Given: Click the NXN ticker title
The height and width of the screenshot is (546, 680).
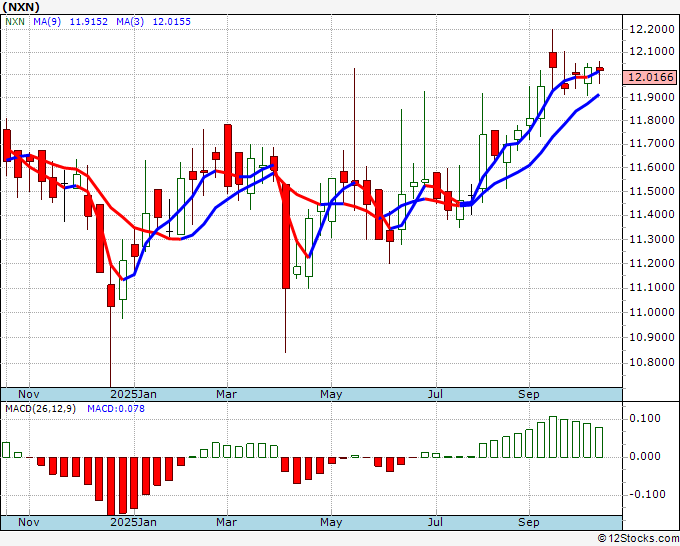Looking at the screenshot, I should (x=21, y=7).
